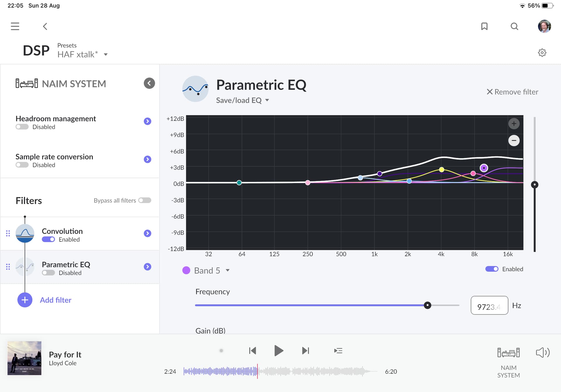Click Remove filter
The width and height of the screenshot is (561, 392).
tap(512, 92)
